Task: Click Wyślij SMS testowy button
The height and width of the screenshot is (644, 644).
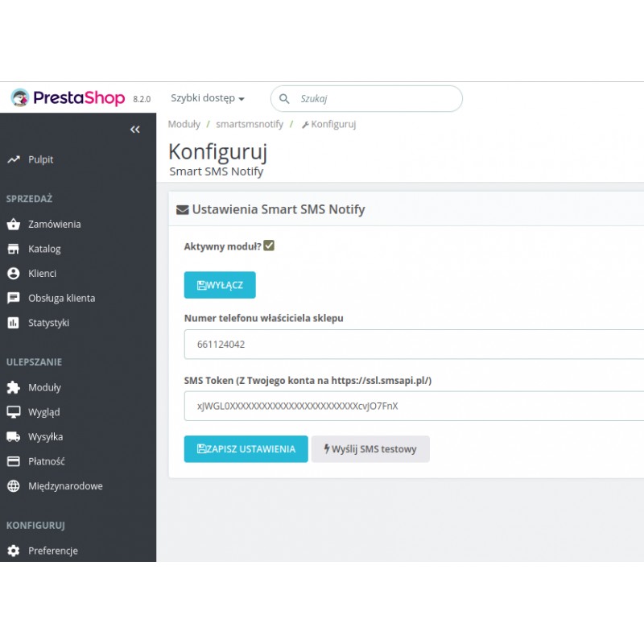Action: pos(370,449)
